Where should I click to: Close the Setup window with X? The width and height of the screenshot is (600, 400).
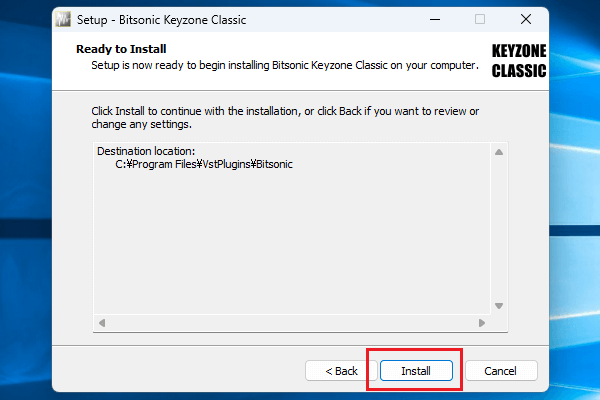tap(526, 19)
